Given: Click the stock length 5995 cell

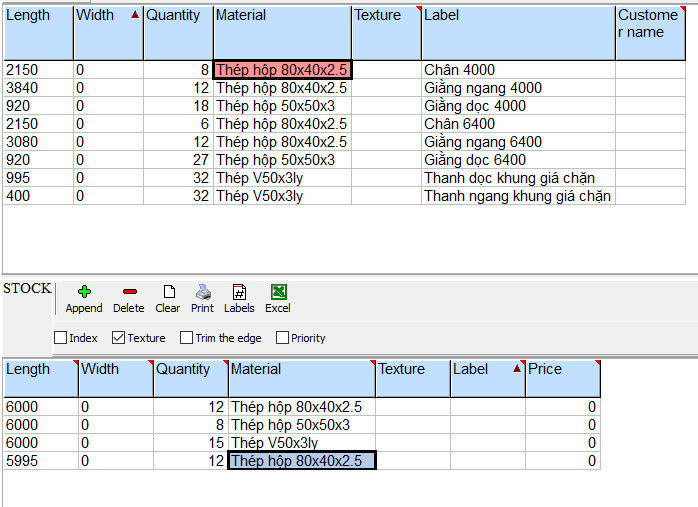Looking at the screenshot, I should pos(40,461).
